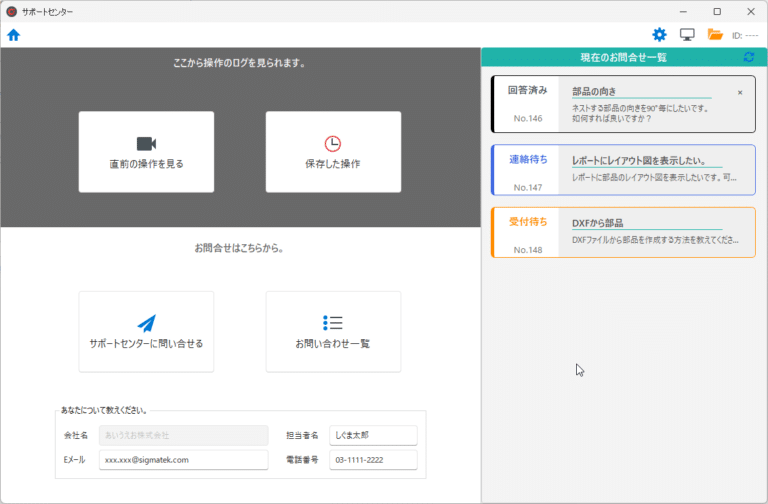Click the サポートセンターに問い合せる label

(146, 344)
